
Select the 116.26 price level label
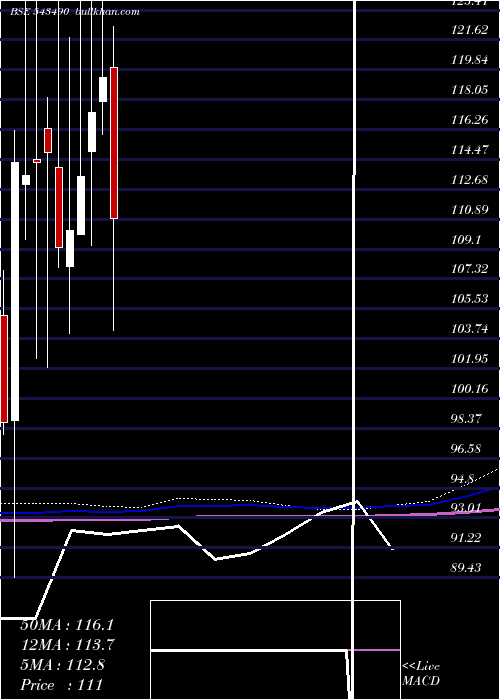point(469,120)
